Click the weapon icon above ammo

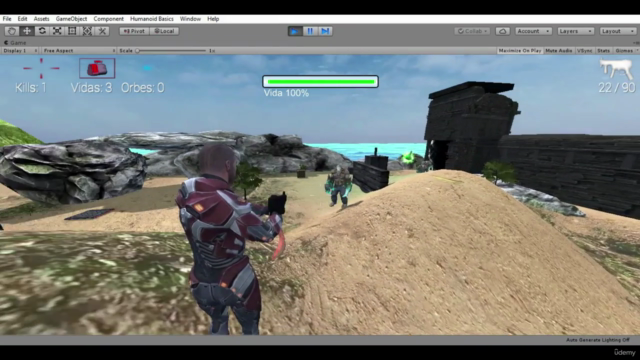[x=617, y=69]
